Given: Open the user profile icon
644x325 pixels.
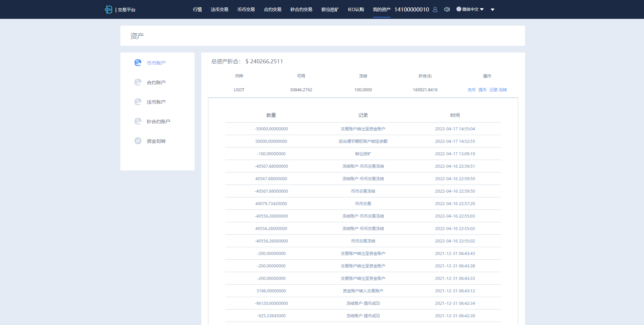Looking at the screenshot, I should click(x=435, y=9).
